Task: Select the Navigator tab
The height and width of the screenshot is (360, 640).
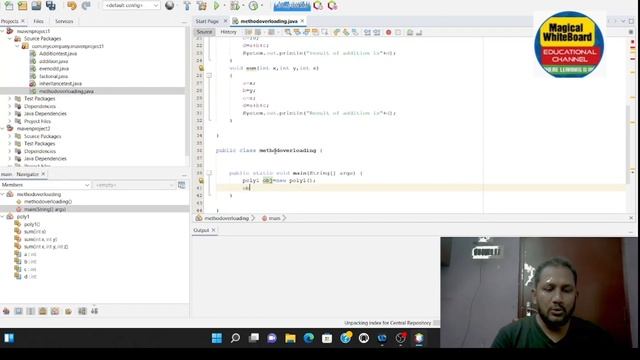Action: [x=27, y=174]
